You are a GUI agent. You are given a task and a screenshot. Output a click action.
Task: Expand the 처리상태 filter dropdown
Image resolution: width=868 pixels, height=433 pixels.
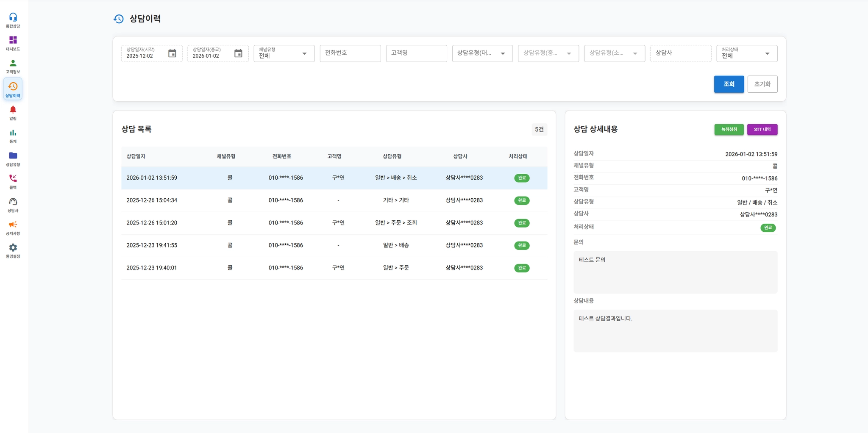point(747,53)
